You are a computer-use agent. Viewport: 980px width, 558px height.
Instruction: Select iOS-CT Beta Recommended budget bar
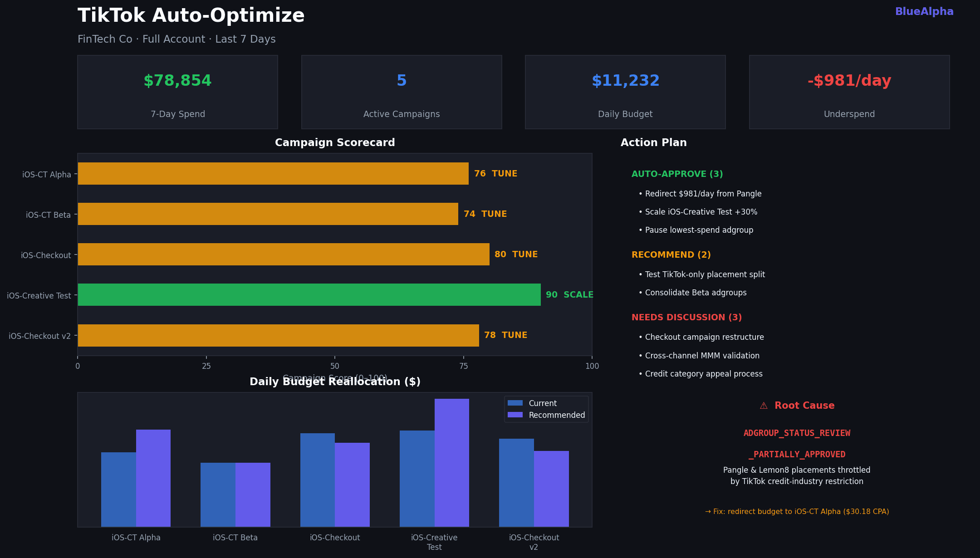(253, 494)
